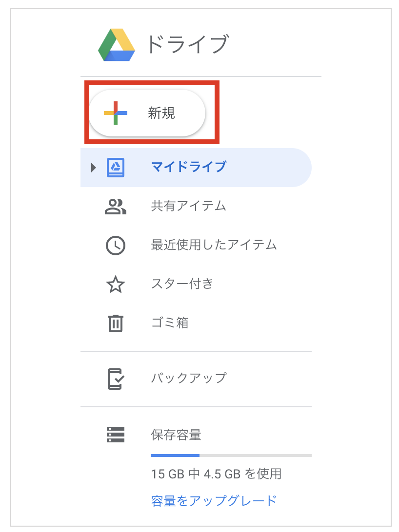Viewport: 399px width, 532px height.
Task: Click the star icon for スター付き
Action: tap(116, 285)
